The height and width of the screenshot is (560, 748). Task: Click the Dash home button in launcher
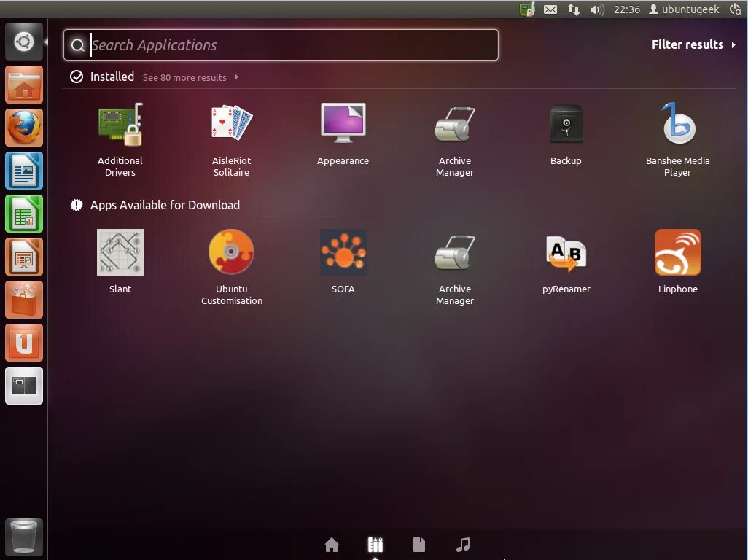point(24,42)
